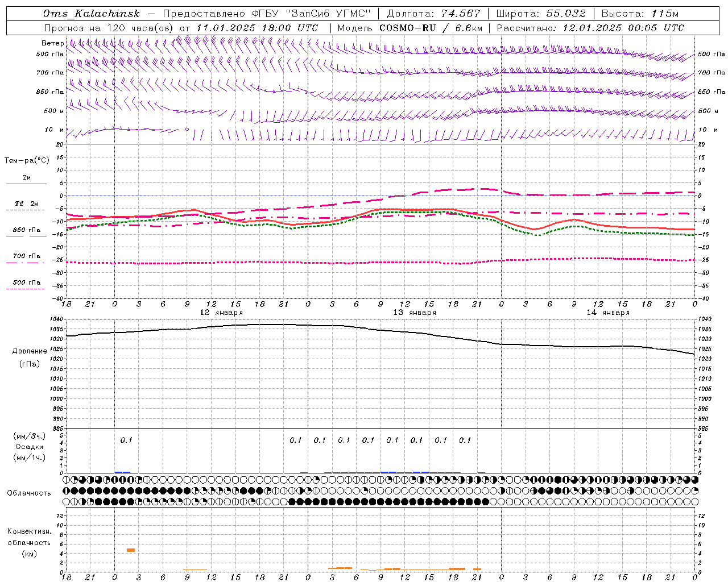Screen dimensions: 728x582
Task: Click the orange convective bar near 5 km
Action: coord(131,550)
